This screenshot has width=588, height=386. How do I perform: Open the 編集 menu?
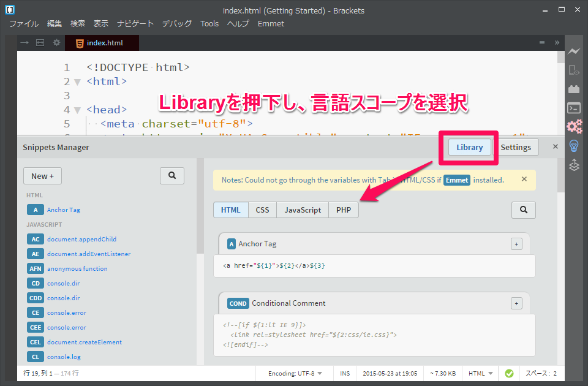(55, 24)
